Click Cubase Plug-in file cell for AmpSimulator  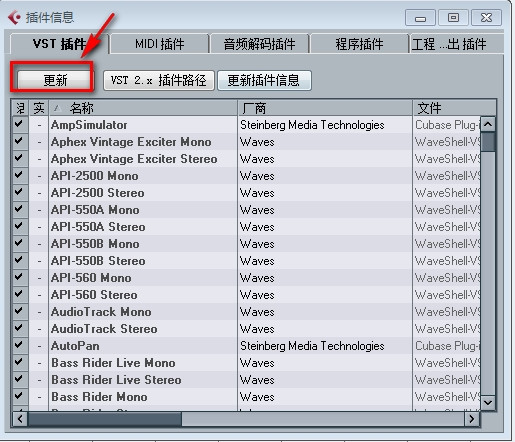(447, 125)
